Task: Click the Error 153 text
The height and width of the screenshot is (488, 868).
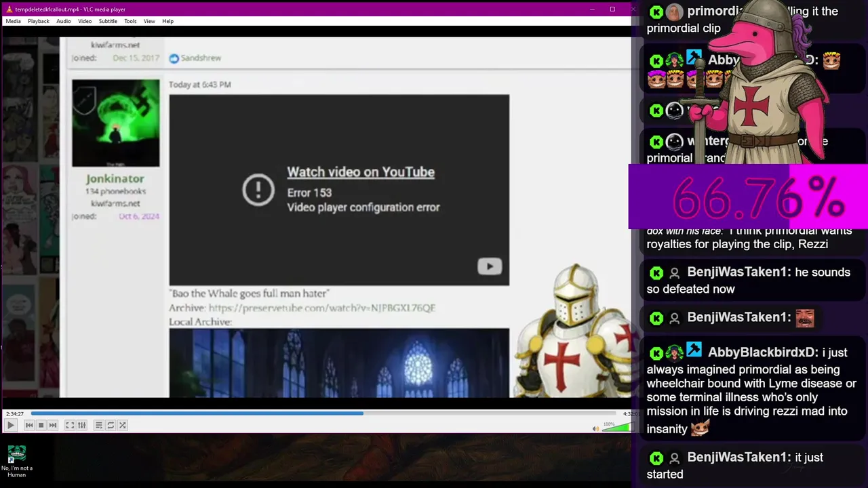Action: 309,192
